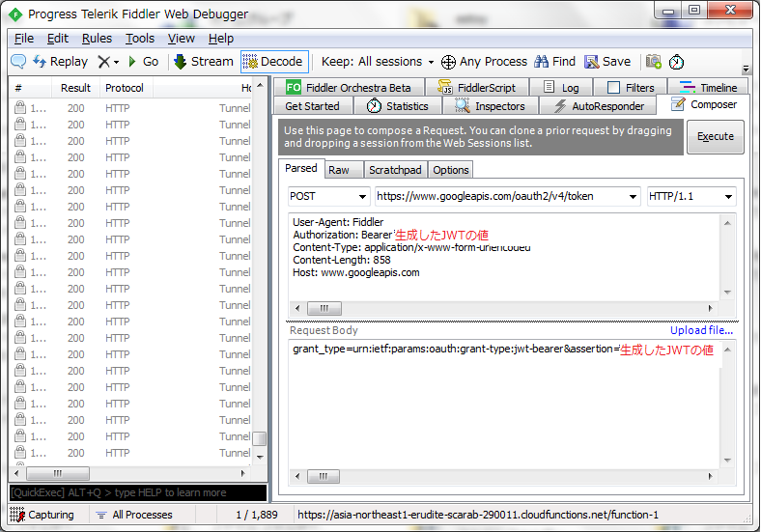Take a screenshot with camera icon
The width and height of the screenshot is (761, 532).
click(x=653, y=62)
